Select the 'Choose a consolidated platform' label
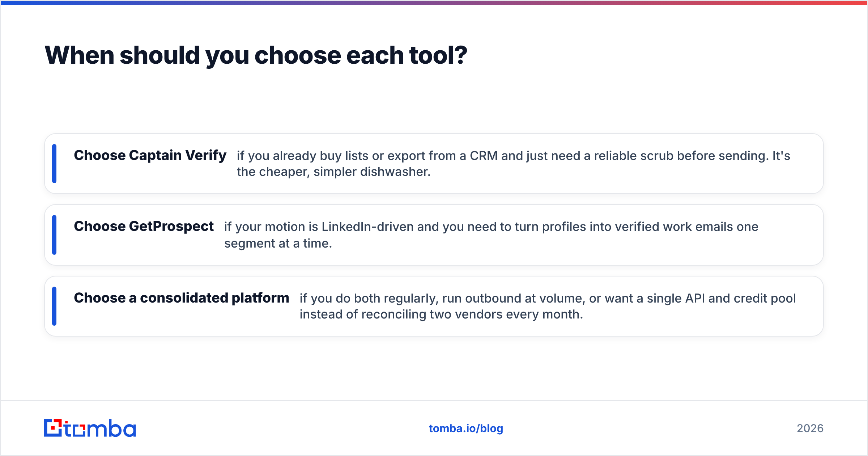This screenshot has height=456, width=868. point(182,298)
